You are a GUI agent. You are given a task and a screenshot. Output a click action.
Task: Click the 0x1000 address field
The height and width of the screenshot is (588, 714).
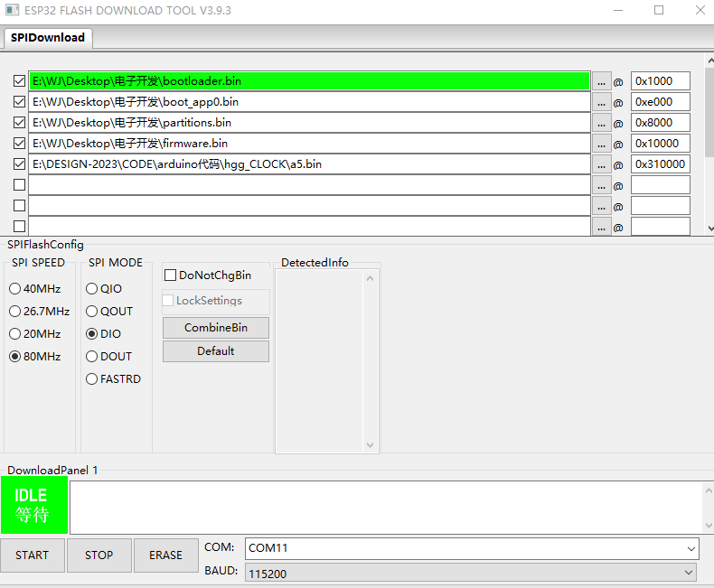(x=661, y=81)
